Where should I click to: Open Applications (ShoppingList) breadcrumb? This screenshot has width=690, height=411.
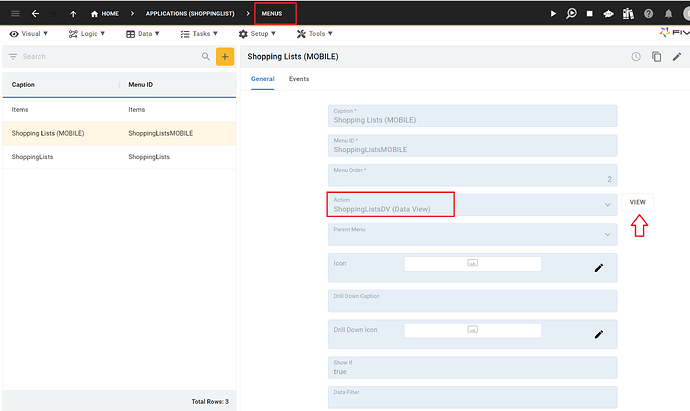190,14
